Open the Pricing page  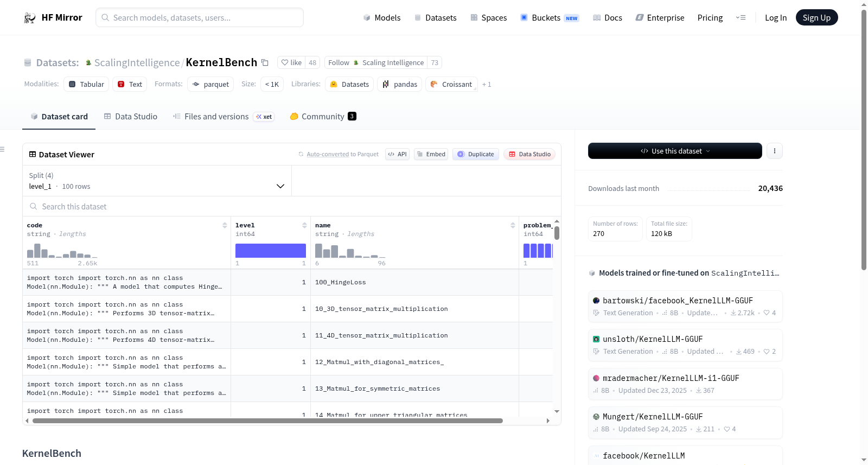[710, 17]
